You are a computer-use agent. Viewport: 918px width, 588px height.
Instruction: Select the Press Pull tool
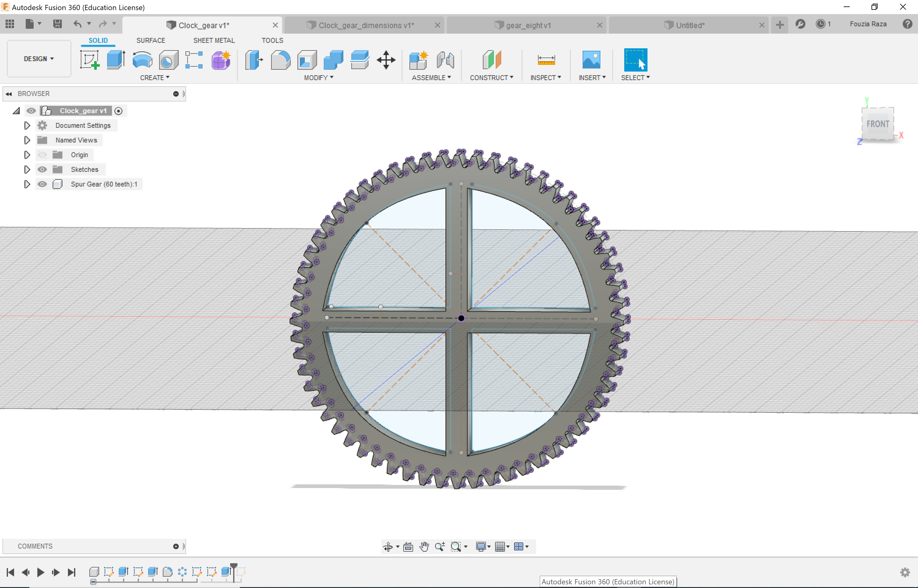(254, 60)
